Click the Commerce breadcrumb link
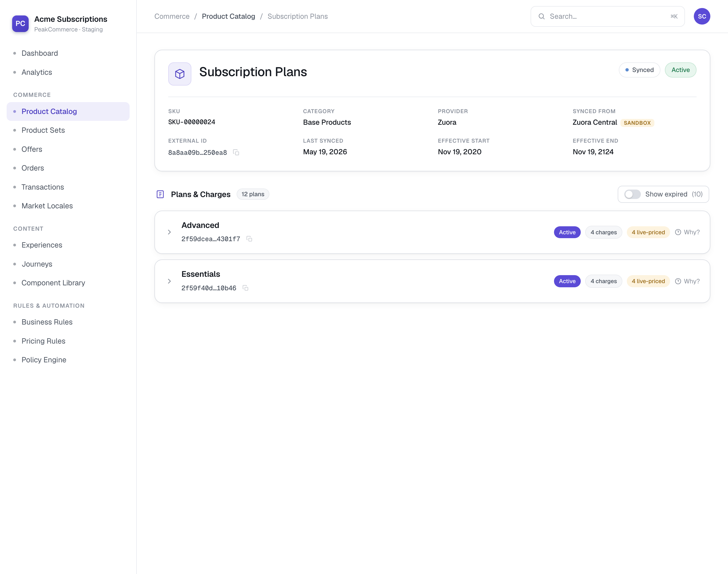 [x=172, y=17]
